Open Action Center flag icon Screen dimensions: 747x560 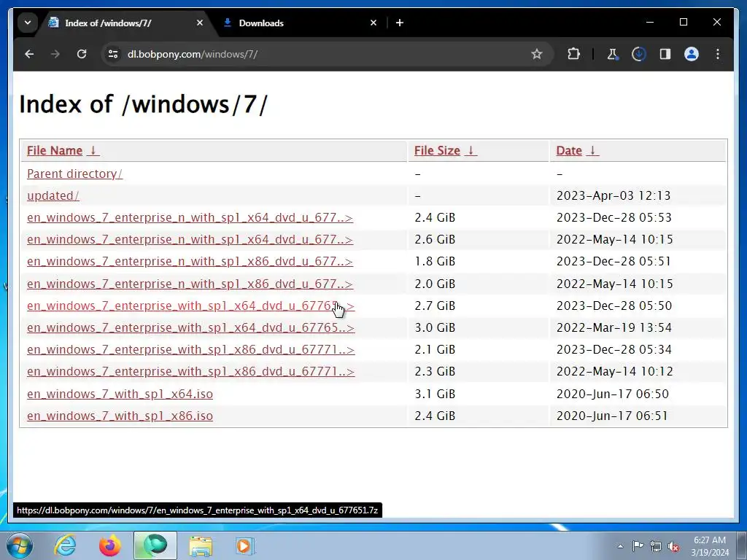tap(638, 546)
